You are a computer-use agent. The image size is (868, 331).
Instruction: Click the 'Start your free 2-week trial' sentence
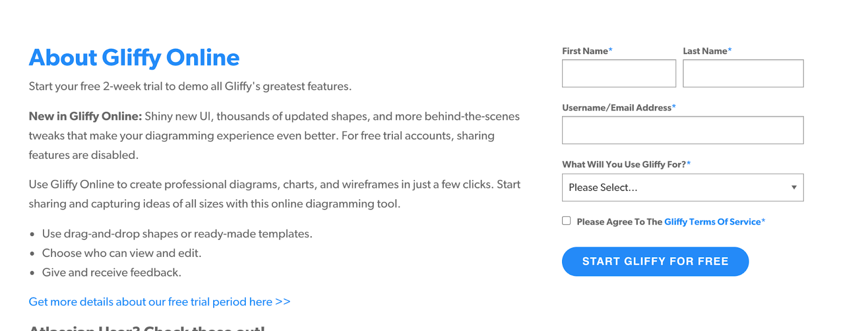click(x=190, y=87)
